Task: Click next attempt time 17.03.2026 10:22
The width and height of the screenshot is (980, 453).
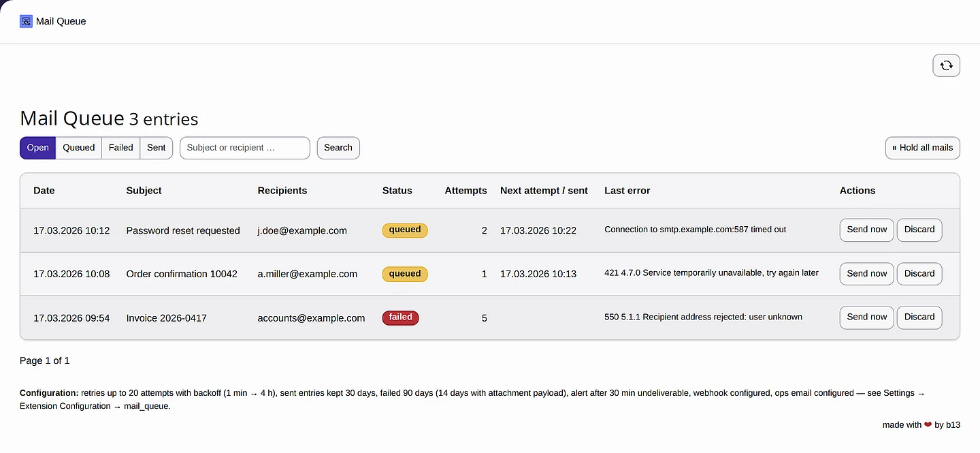Action: coord(538,231)
